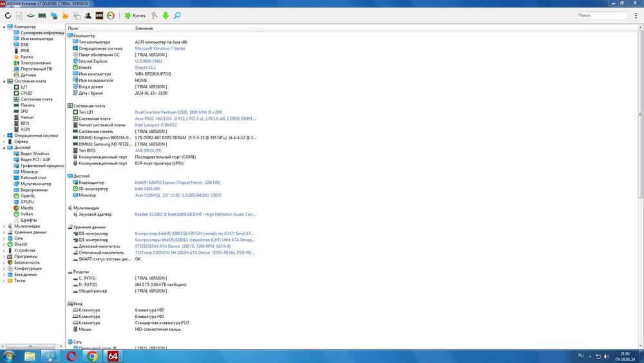Expand the Хранение данных tree node
This screenshot has height=363, width=644.
4,232
